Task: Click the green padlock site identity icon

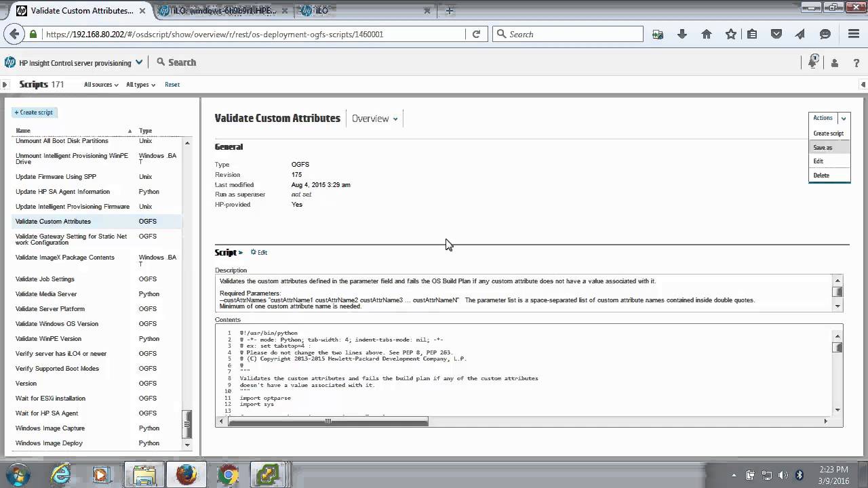Action: point(33,34)
